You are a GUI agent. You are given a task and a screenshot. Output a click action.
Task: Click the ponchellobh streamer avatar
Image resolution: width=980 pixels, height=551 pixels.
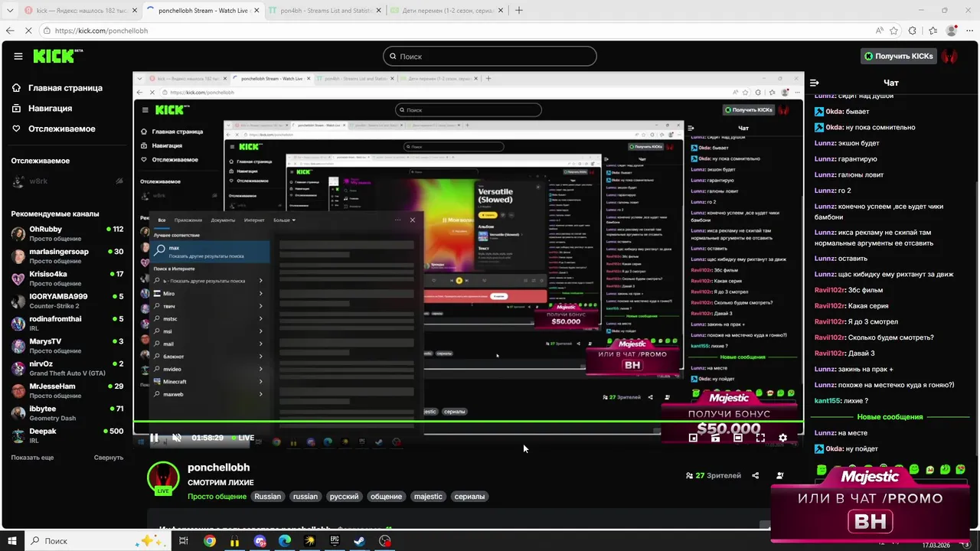[163, 478]
